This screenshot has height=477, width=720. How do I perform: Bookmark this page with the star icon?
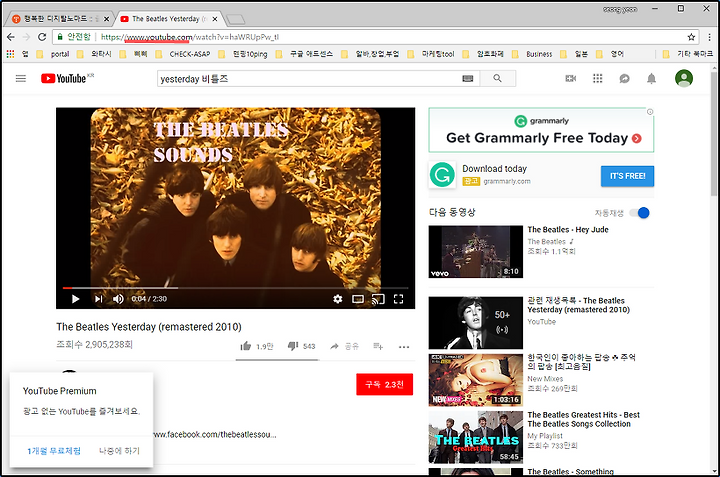(691, 37)
